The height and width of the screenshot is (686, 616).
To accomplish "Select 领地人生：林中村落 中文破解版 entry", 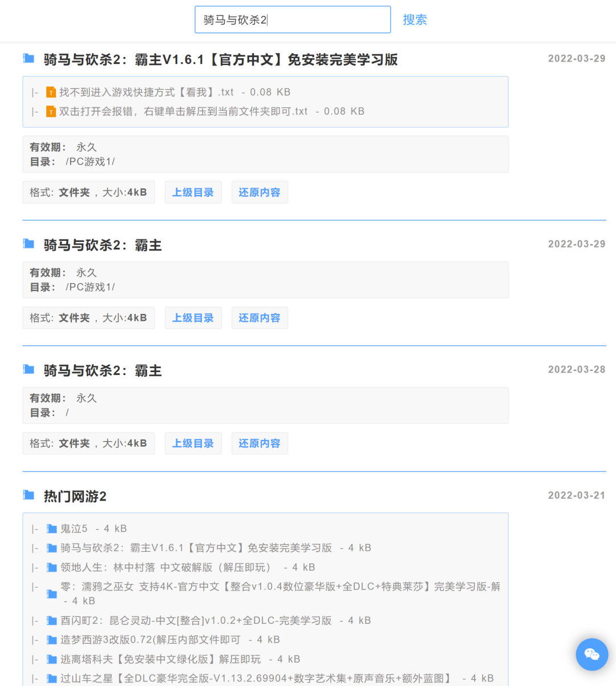I will click(x=165, y=567).
